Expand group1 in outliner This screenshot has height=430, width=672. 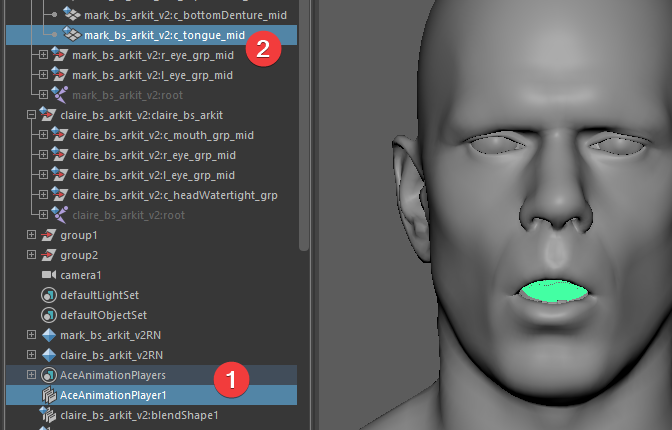[31, 235]
